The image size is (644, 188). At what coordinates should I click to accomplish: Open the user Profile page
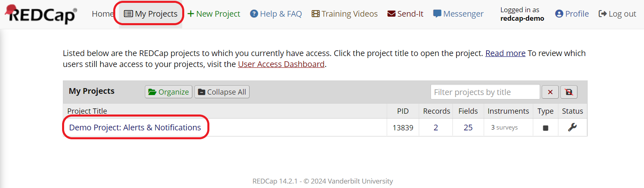coord(572,14)
